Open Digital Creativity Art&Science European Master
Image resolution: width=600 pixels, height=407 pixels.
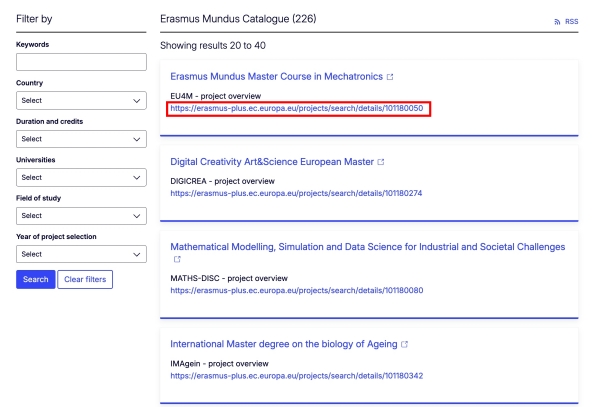[x=271, y=161]
